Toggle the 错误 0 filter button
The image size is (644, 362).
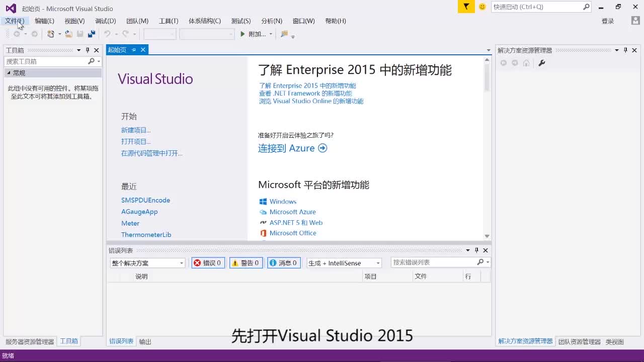click(208, 263)
